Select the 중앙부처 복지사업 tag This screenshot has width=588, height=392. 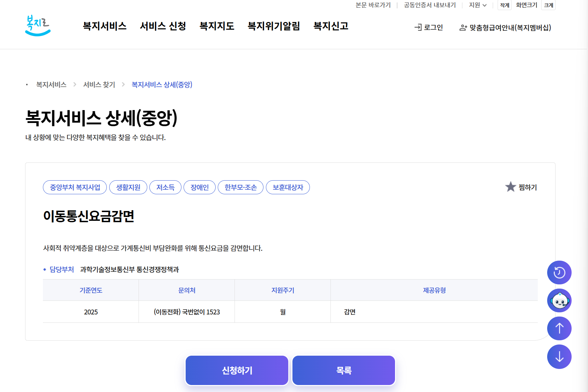75,187
